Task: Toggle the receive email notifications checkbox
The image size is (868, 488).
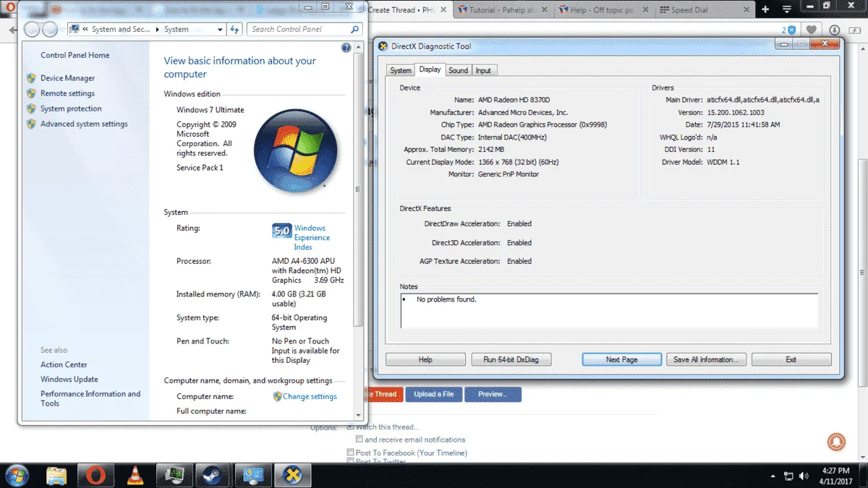Action: pyautogui.click(x=359, y=439)
